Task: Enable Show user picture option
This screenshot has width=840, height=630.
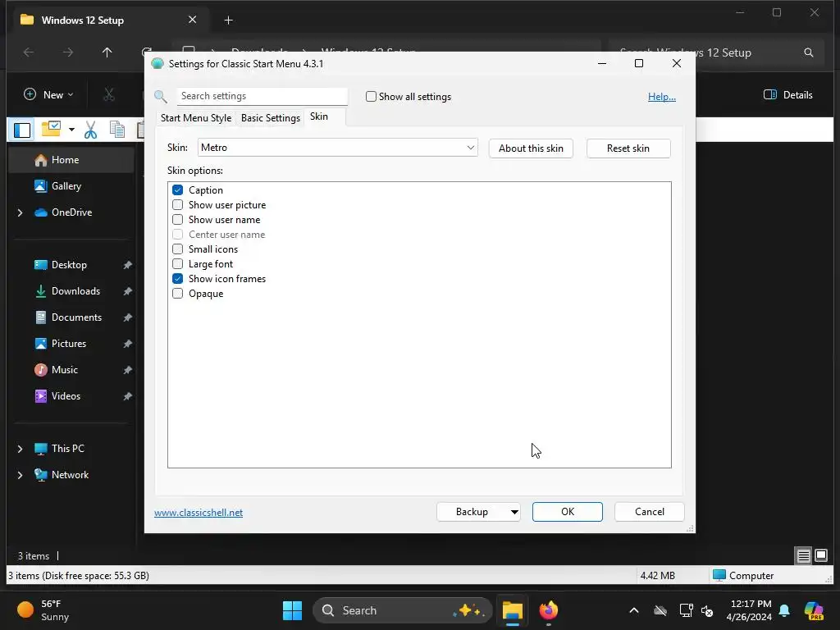Action: coord(177,204)
